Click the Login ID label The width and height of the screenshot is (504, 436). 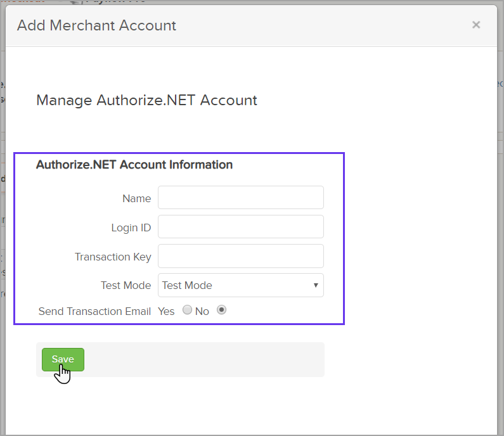coord(131,228)
